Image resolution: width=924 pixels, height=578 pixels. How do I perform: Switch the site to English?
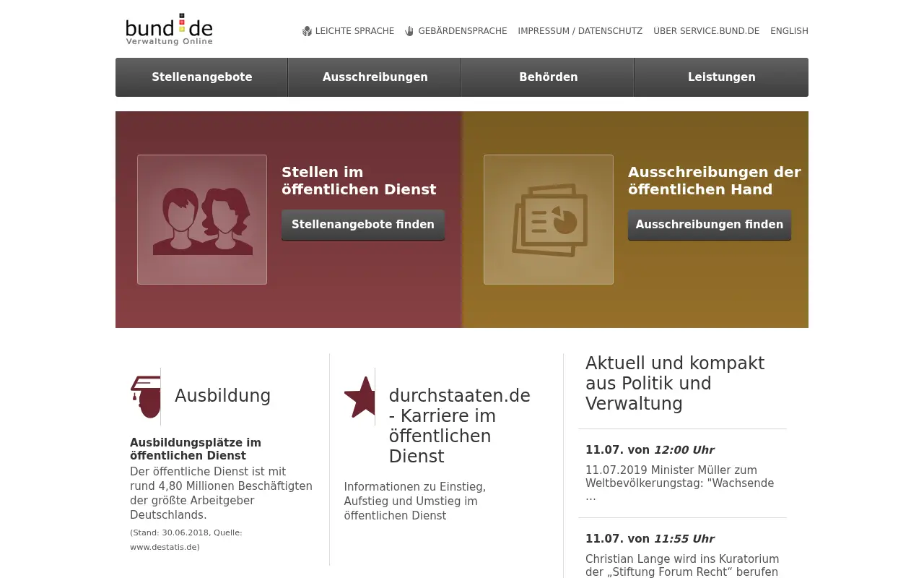(789, 31)
